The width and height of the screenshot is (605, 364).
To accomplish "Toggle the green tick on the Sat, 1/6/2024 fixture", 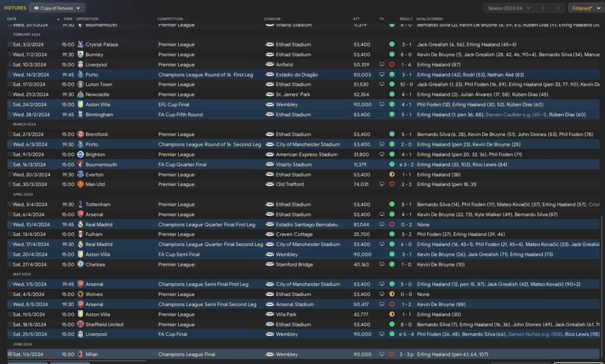I will coord(10,354).
